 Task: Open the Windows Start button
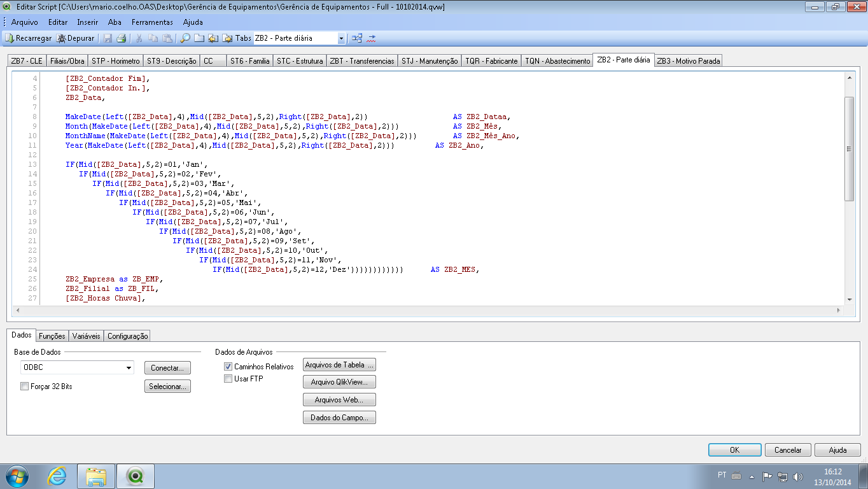16,476
